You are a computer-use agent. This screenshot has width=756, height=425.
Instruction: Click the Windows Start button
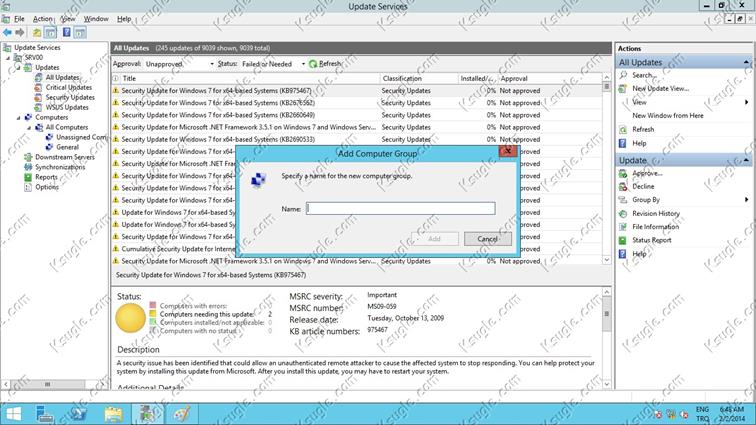coord(14,414)
